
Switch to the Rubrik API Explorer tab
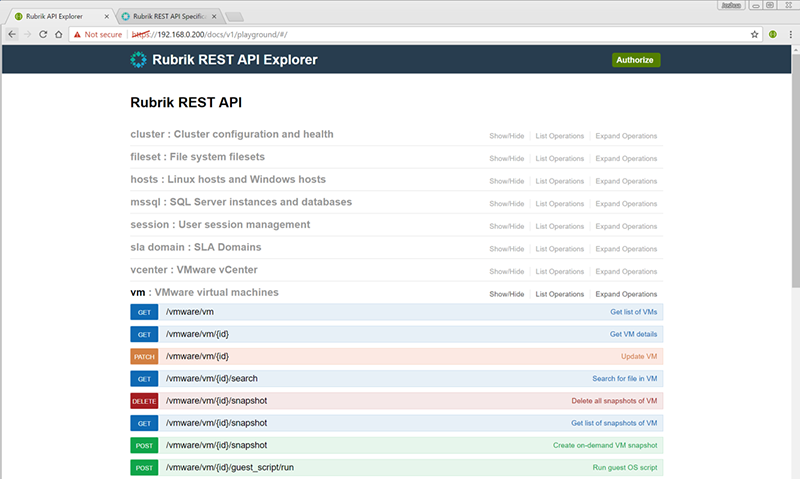pyautogui.click(x=59, y=16)
